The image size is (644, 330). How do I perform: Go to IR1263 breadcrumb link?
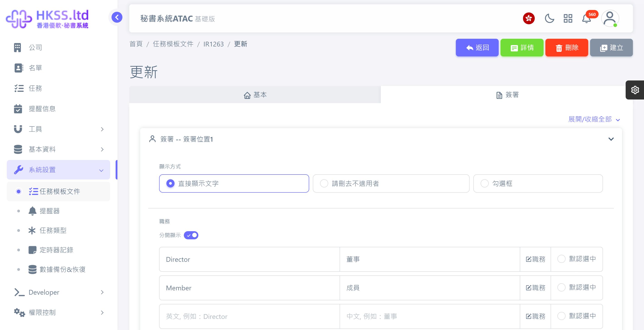coord(214,44)
